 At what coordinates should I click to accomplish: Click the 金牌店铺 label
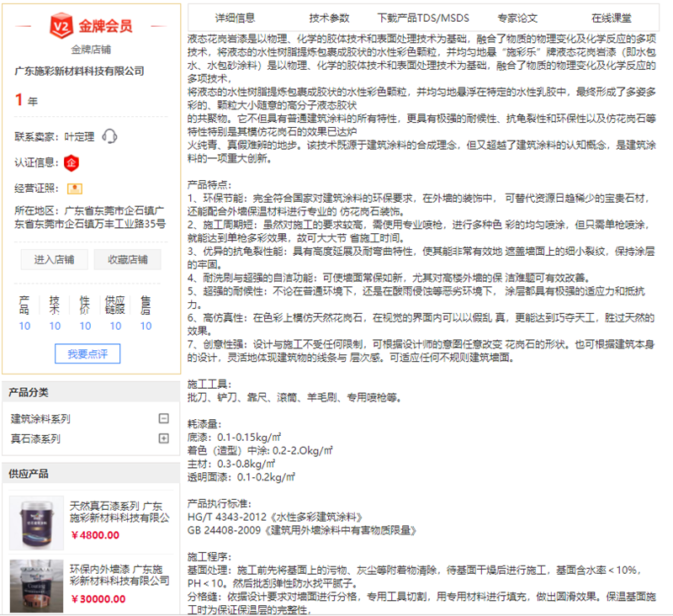91,50
